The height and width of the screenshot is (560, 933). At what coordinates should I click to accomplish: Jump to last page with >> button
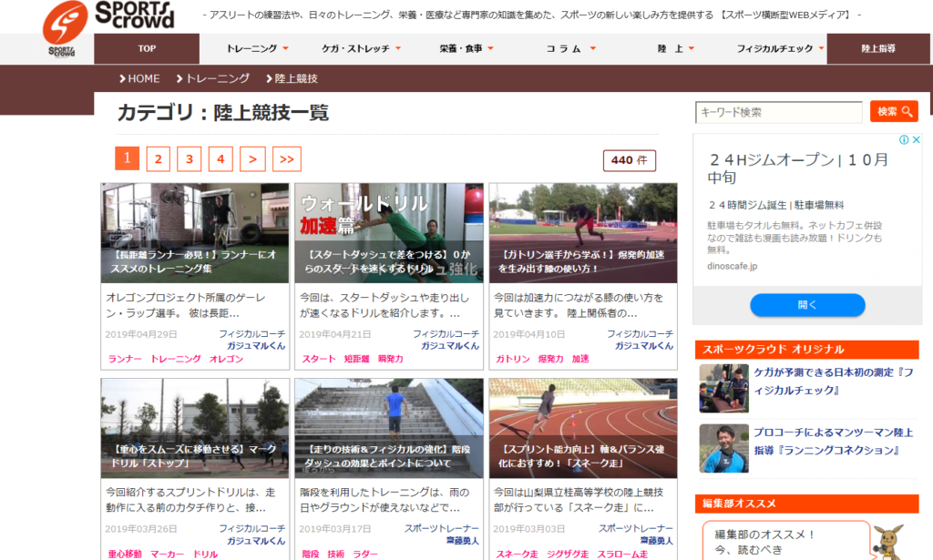click(x=287, y=158)
